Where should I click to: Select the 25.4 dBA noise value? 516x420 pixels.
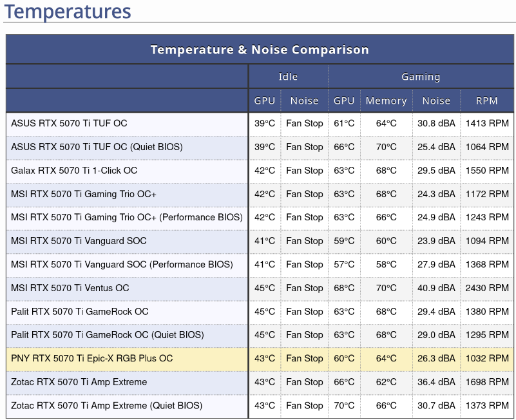click(x=436, y=147)
